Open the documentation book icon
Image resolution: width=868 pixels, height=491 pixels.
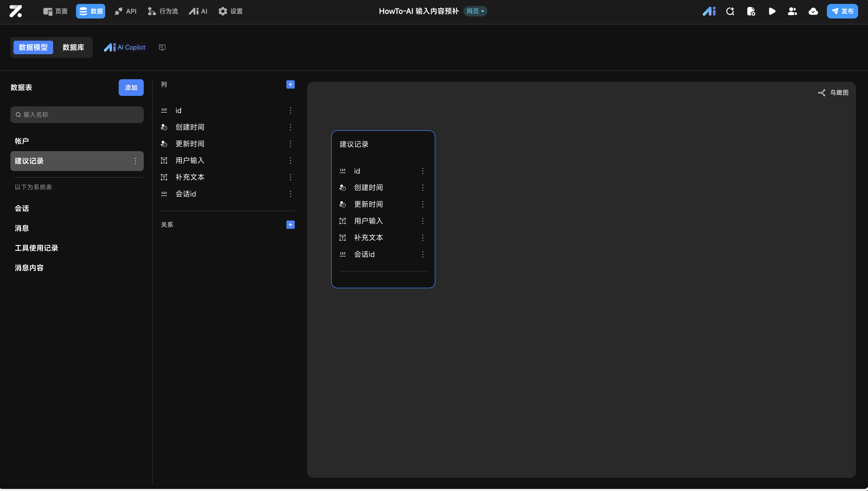(x=162, y=47)
